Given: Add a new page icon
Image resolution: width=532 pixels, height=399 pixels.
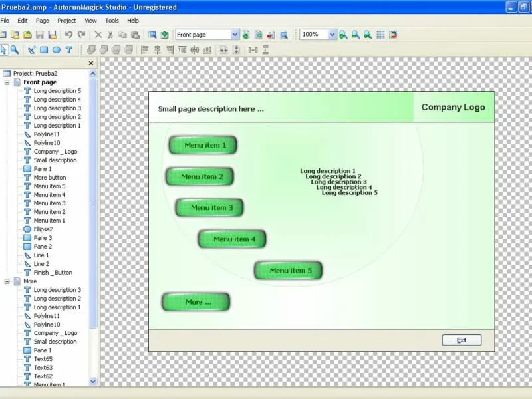Looking at the screenshot, I should click(x=246, y=35).
